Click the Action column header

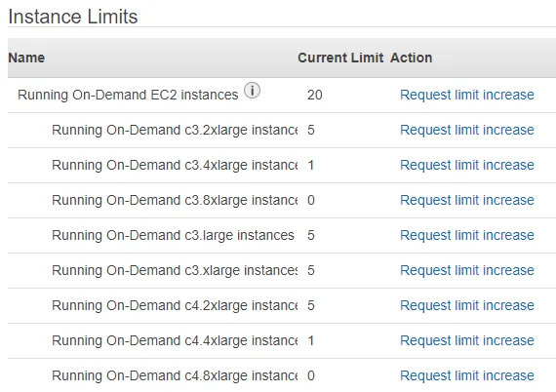[411, 58]
